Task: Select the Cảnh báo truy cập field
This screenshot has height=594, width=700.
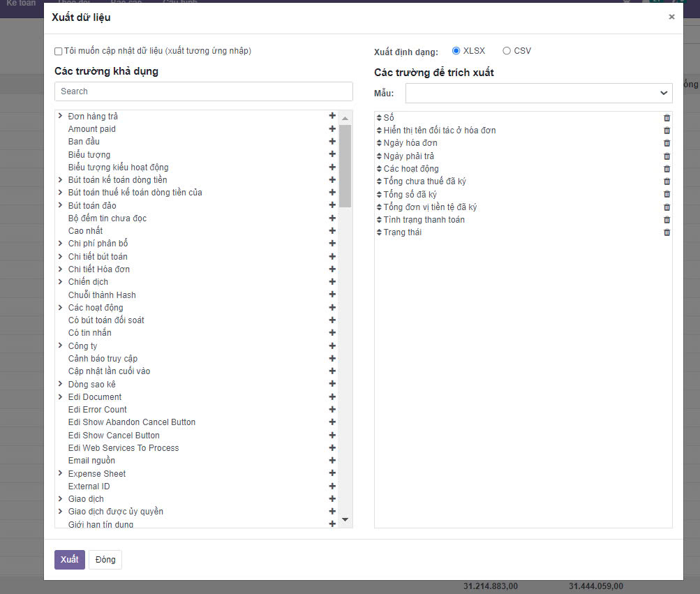Action: tap(103, 359)
